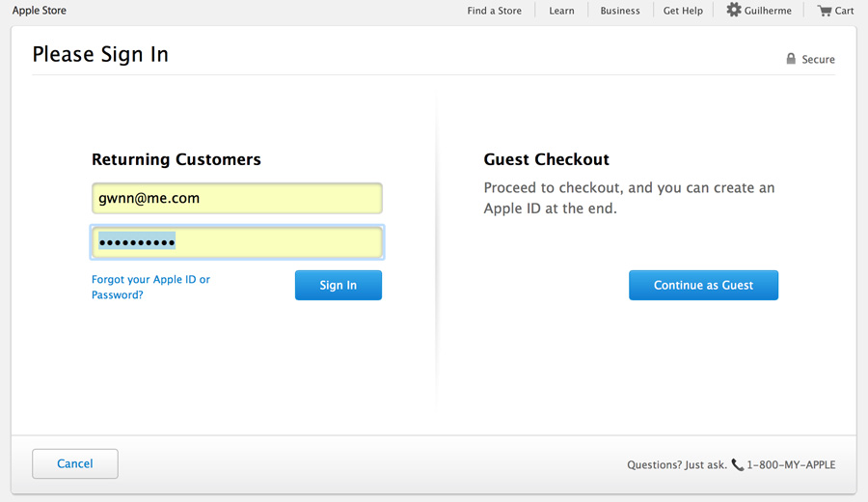Focus the Apple ID email field
The height and width of the screenshot is (502, 868).
pyautogui.click(x=237, y=198)
